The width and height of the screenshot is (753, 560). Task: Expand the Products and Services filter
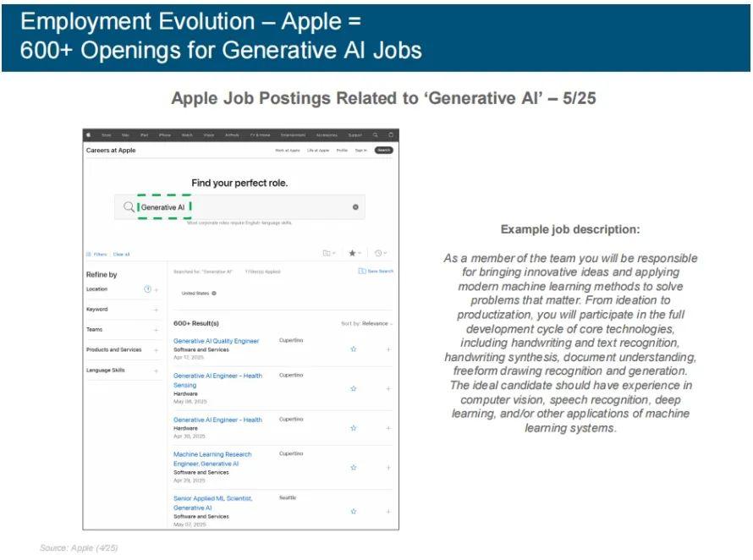156,350
